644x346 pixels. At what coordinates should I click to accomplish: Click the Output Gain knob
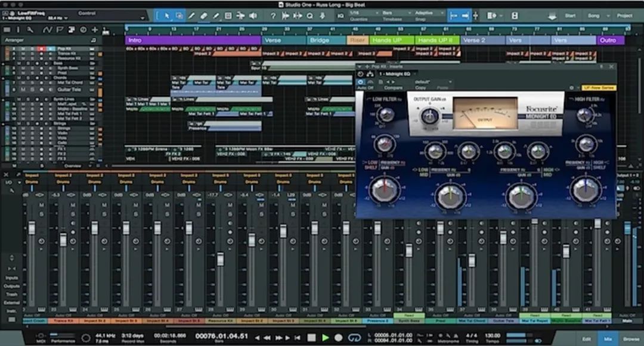point(429,116)
